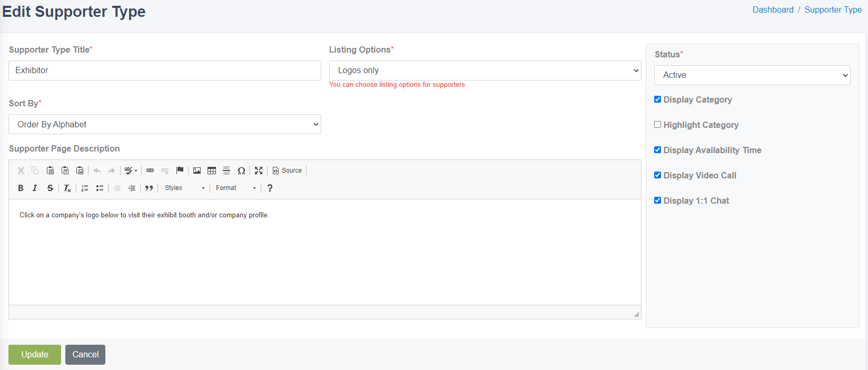Image resolution: width=868 pixels, height=370 pixels.
Task: Go to Dashboard breadcrumb link
Action: click(773, 9)
